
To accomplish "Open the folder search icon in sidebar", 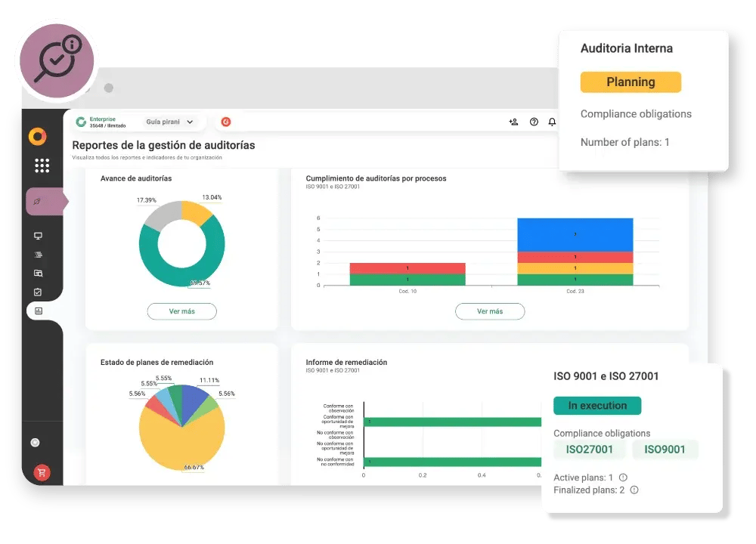I will click(39, 273).
